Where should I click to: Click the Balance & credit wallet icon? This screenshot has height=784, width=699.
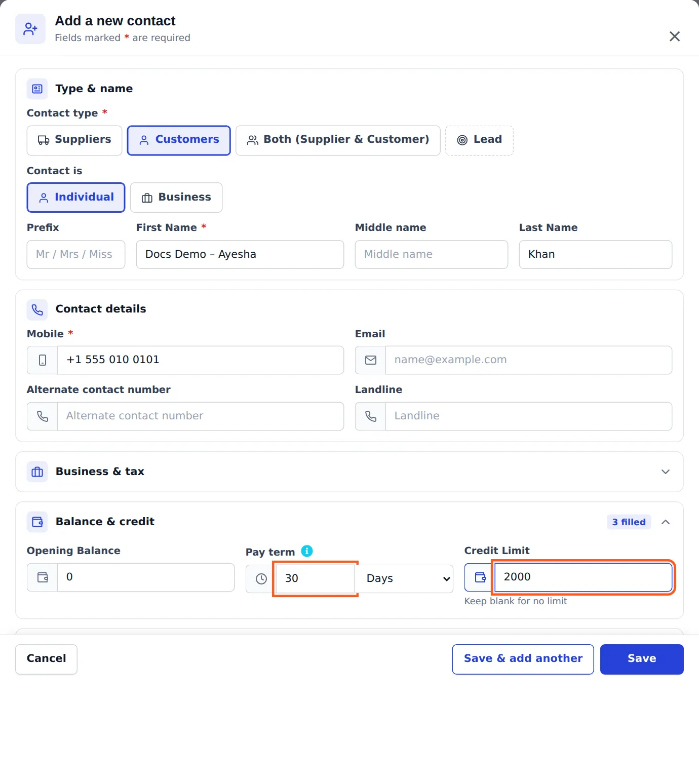pos(37,522)
